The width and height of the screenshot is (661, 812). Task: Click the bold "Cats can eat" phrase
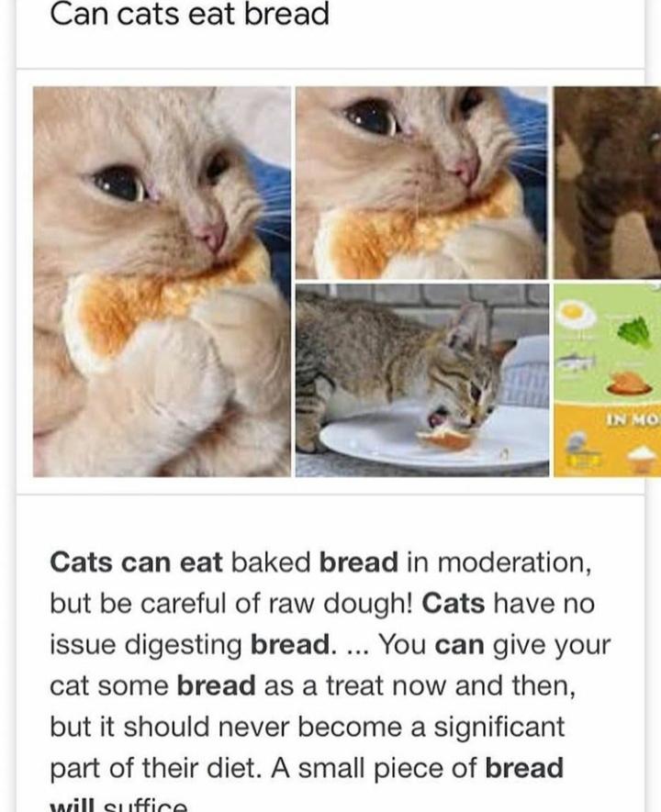pos(136,562)
